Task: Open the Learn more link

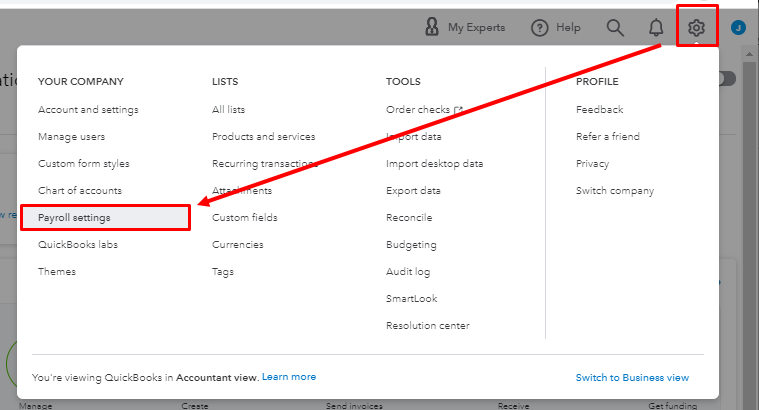Action: click(289, 377)
